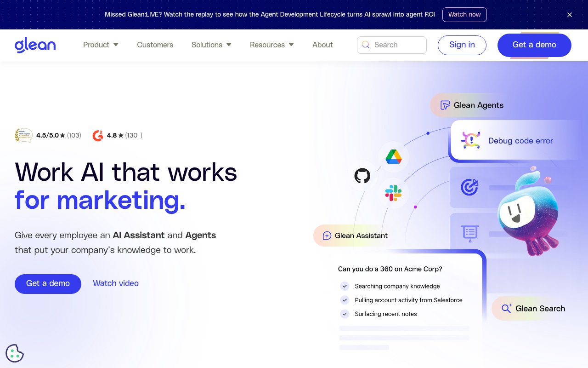Click the banner Glean:LIVE replay text
Viewport: 588px width, 368px height.
(270, 15)
